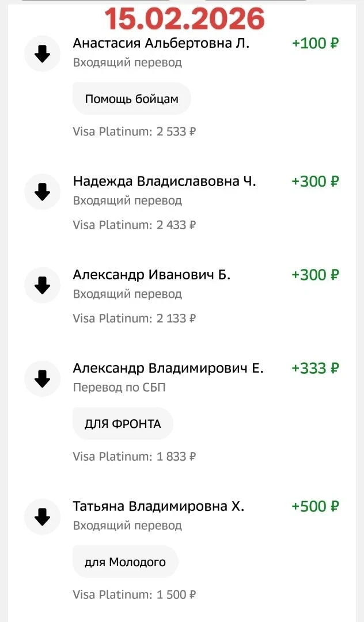Select the +333 ₽ amount
364x622 pixels.
315,368
